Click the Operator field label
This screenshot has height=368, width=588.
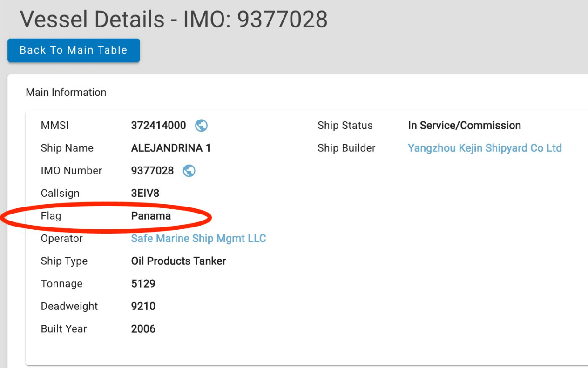coord(61,239)
